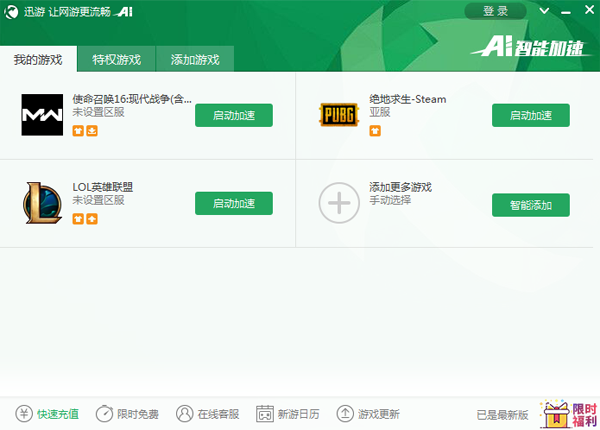The width and height of the screenshot is (600, 430).
Task: Click the upload badge under LOL英雄联盟
Action: 92,217
